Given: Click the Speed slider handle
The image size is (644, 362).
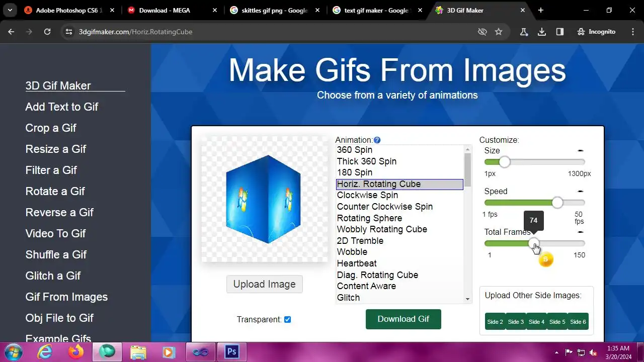Looking at the screenshot, I should 557,203.
